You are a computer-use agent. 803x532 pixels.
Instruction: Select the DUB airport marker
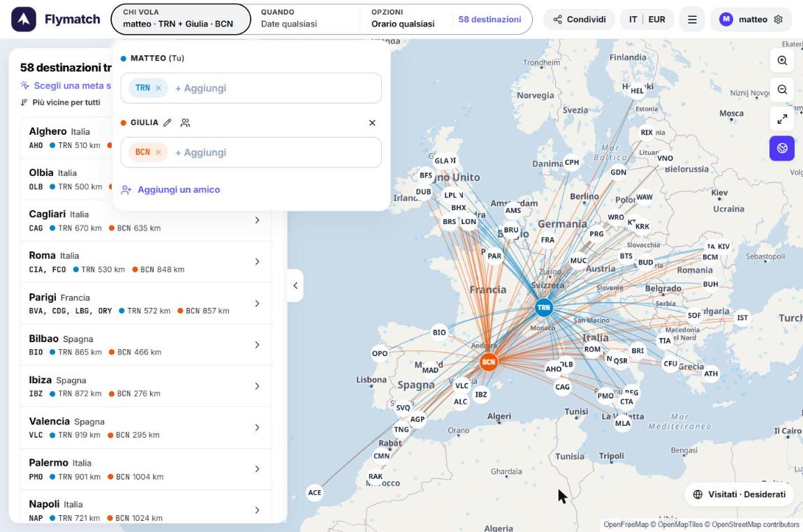pyautogui.click(x=423, y=192)
